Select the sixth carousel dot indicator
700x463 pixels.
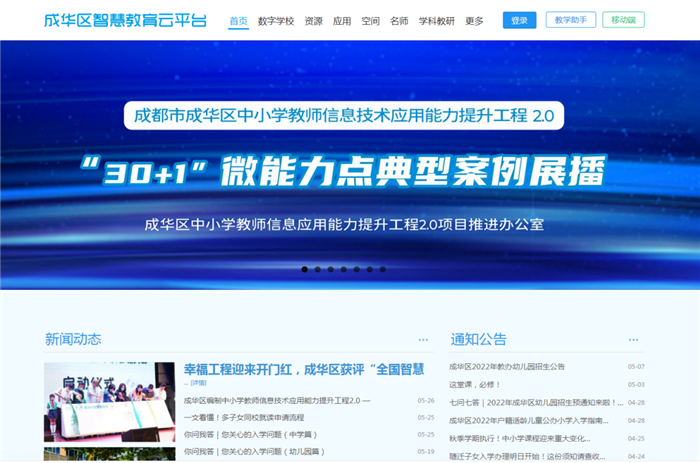tap(370, 269)
